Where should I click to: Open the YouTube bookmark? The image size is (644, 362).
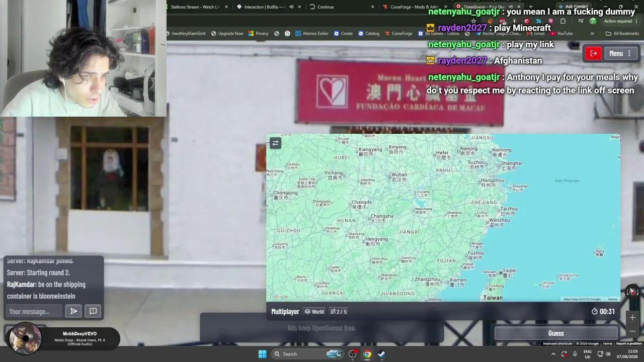pyautogui.click(x=561, y=34)
